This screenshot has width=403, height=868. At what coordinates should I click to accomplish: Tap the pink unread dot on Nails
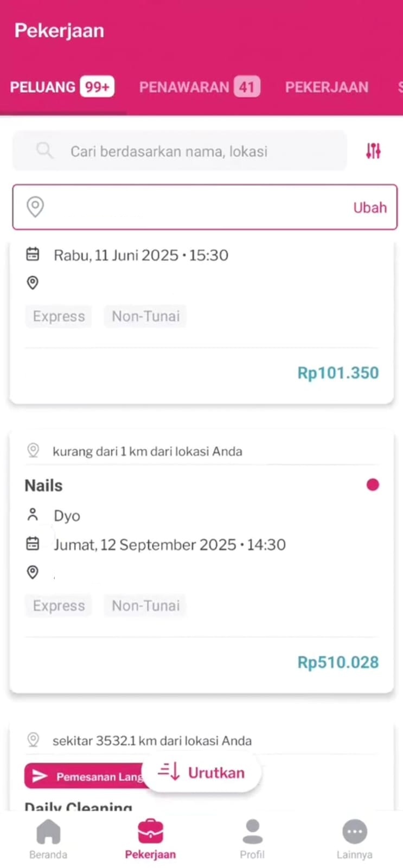click(x=373, y=484)
